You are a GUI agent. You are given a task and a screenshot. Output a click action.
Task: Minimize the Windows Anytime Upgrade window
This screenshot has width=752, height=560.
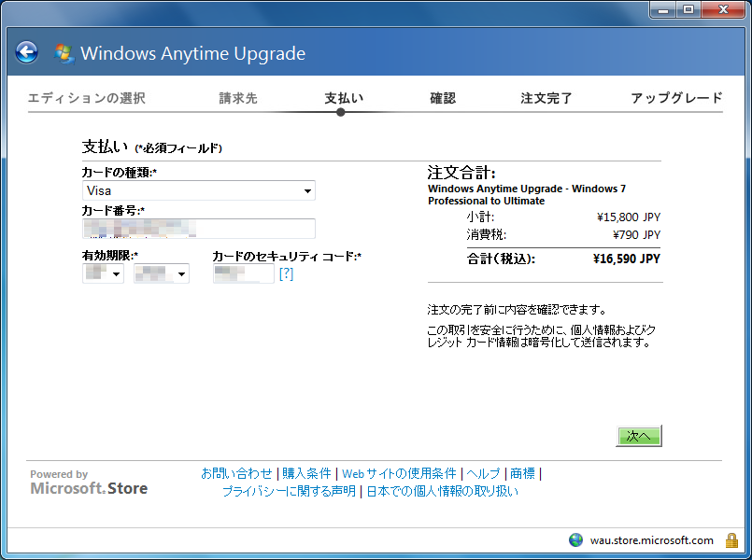pyautogui.click(x=664, y=9)
